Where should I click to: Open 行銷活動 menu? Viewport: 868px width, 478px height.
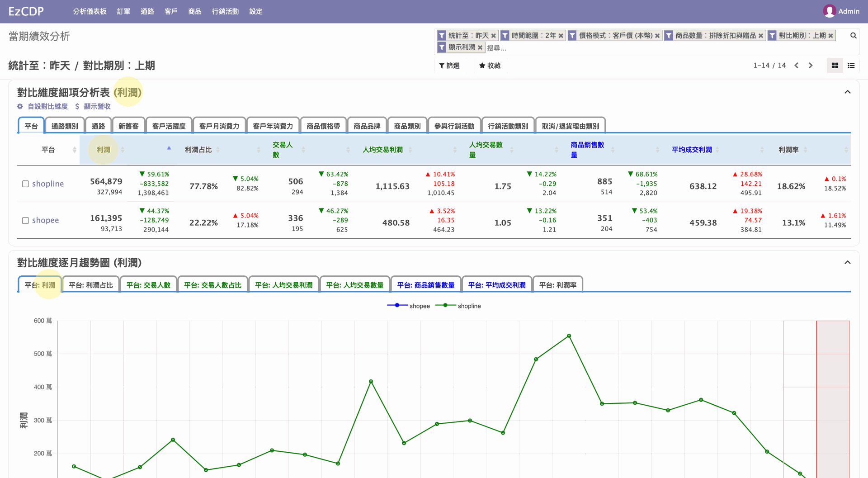tap(225, 11)
